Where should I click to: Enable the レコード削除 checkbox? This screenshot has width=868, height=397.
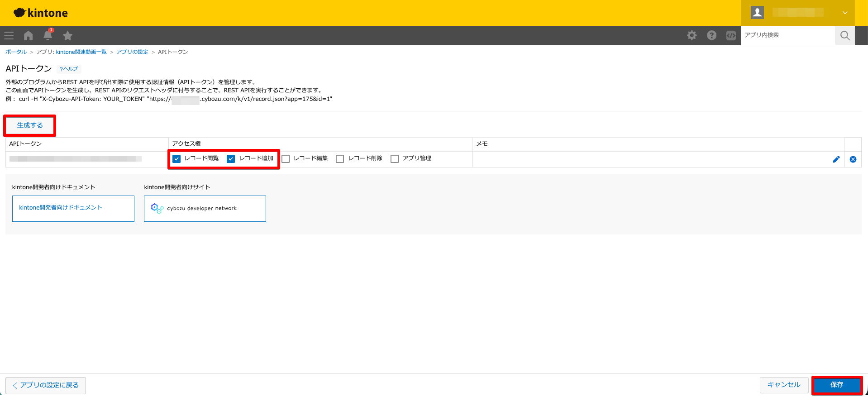pyautogui.click(x=340, y=159)
